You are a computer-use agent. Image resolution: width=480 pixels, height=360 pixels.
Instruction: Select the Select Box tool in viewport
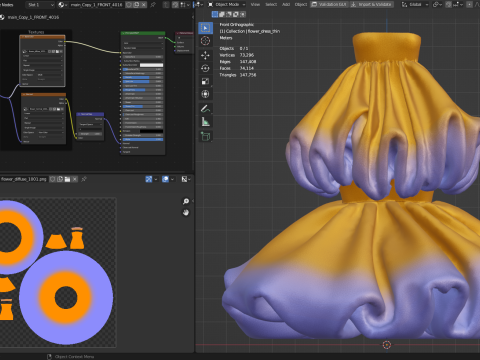click(205, 28)
